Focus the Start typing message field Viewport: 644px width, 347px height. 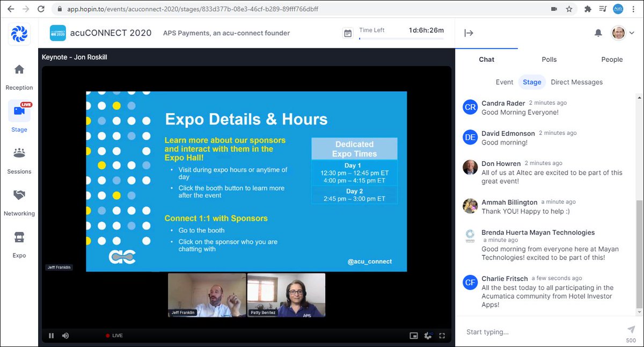pos(541,332)
